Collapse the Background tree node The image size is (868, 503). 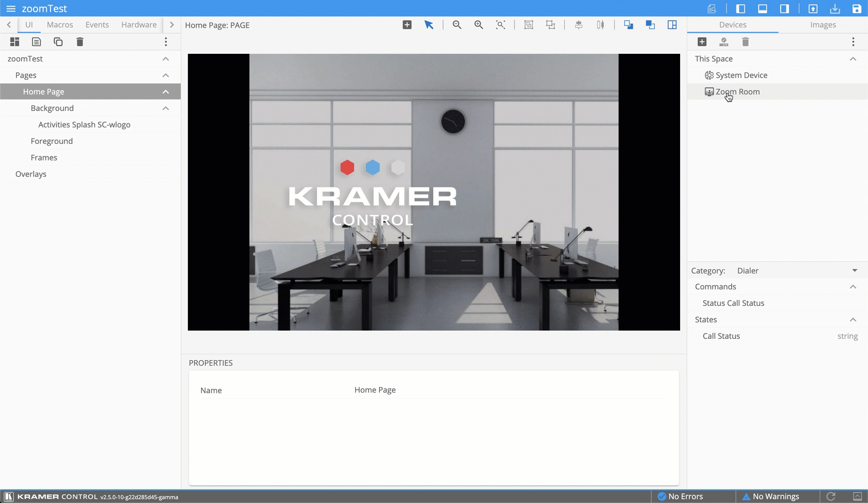coord(166,108)
